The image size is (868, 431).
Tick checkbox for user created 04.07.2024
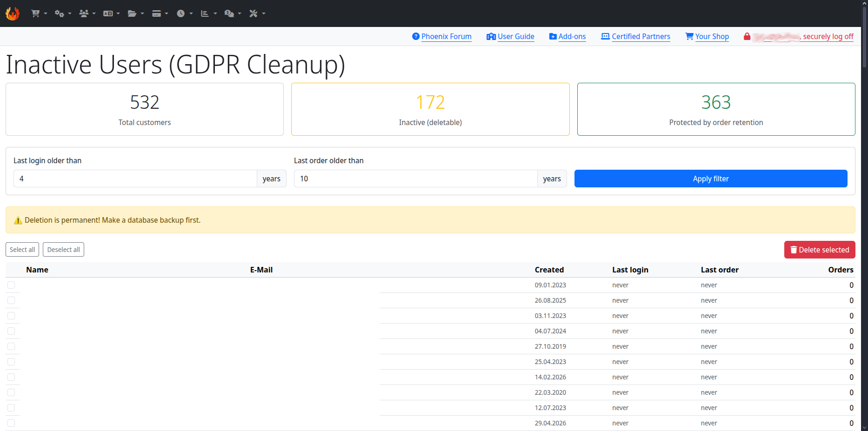(11, 331)
